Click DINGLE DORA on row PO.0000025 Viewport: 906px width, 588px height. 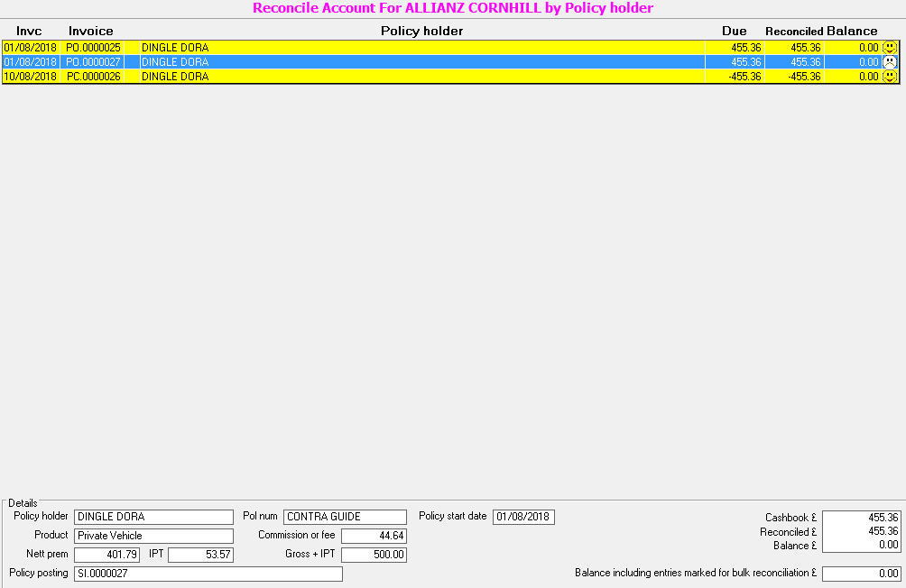(x=175, y=48)
